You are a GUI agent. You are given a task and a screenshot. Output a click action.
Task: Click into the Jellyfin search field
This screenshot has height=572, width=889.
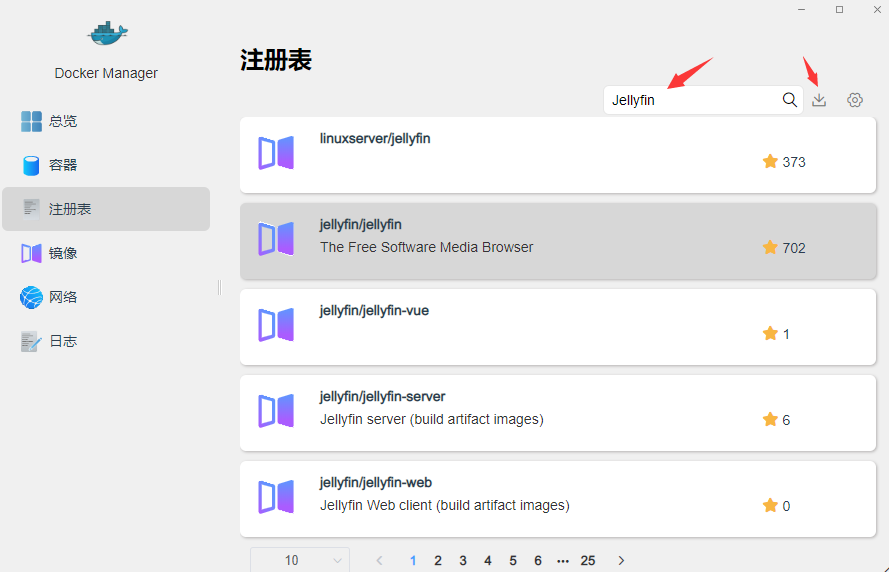point(690,100)
